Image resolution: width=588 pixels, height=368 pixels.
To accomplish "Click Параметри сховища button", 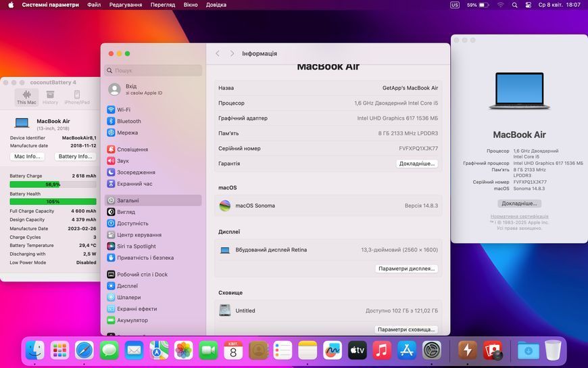I will (406, 329).
